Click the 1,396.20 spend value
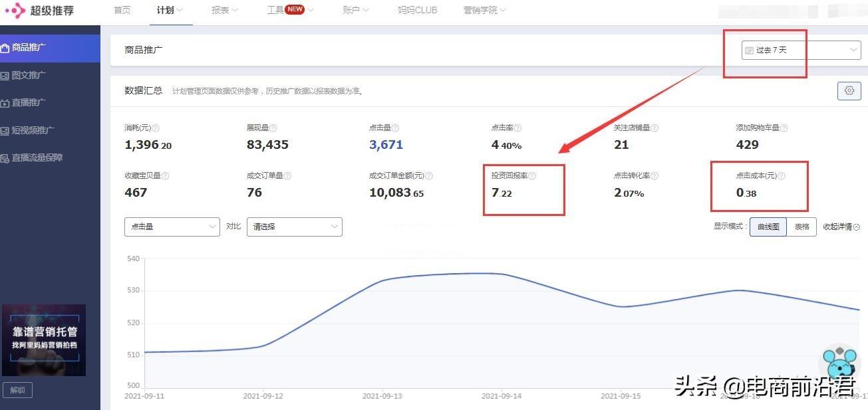This screenshot has width=868, height=410. pyautogui.click(x=148, y=145)
